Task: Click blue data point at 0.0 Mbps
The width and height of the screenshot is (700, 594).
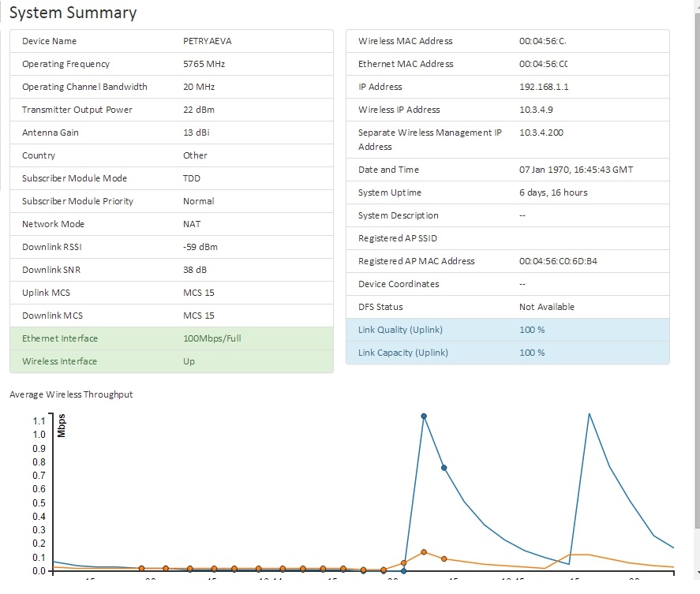Action: coord(403,570)
